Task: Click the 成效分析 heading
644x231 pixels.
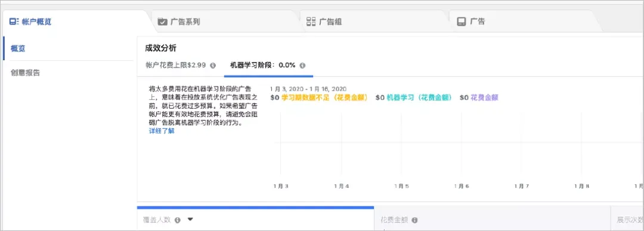Action: (160, 48)
